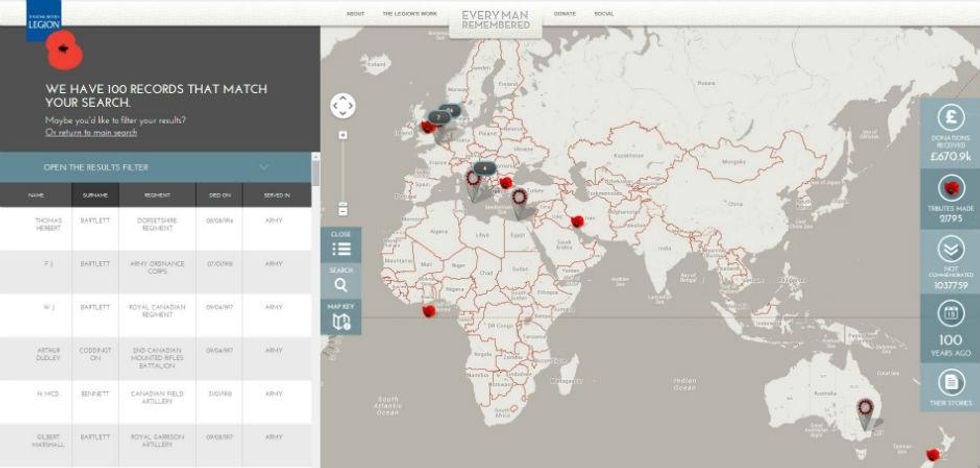Click the Every Man Remembered title banner
The width and height of the screenshot is (980, 468).
(x=496, y=20)
